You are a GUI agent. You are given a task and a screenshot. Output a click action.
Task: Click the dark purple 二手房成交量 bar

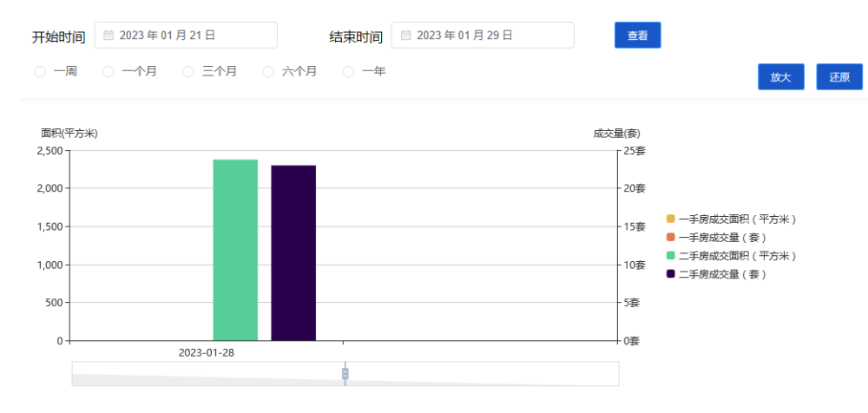point(293,252)
